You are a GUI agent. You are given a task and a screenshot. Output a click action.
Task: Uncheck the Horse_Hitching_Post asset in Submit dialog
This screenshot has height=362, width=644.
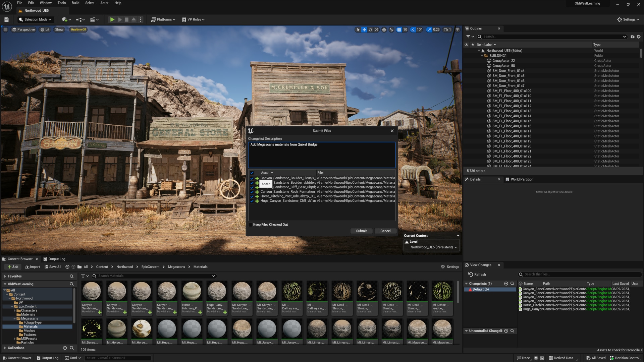click(252, 196)
